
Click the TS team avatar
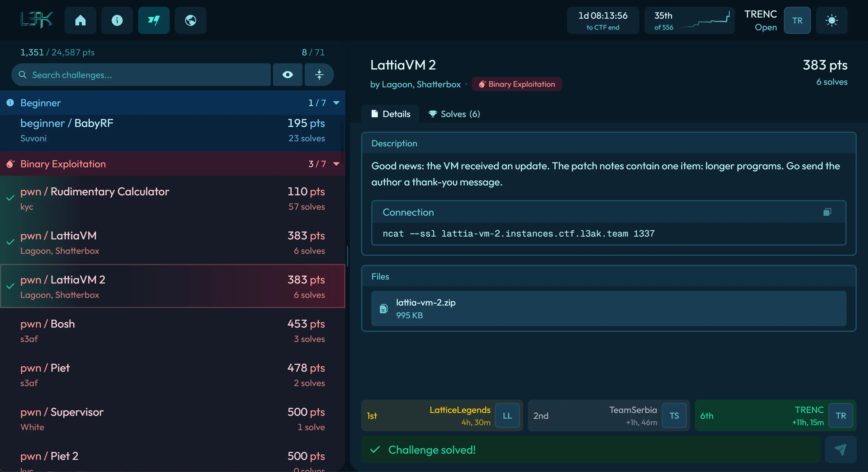[x=674, y=416]
